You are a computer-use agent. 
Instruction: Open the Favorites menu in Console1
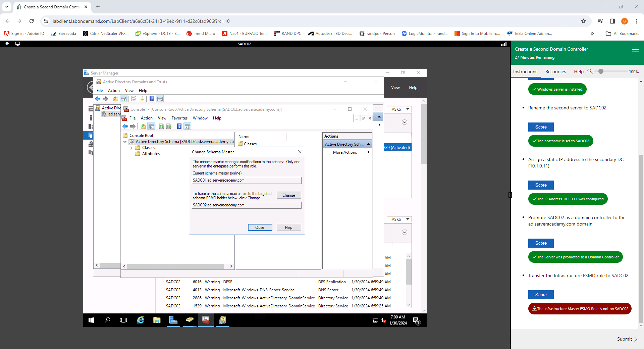(x=179, y=118)
